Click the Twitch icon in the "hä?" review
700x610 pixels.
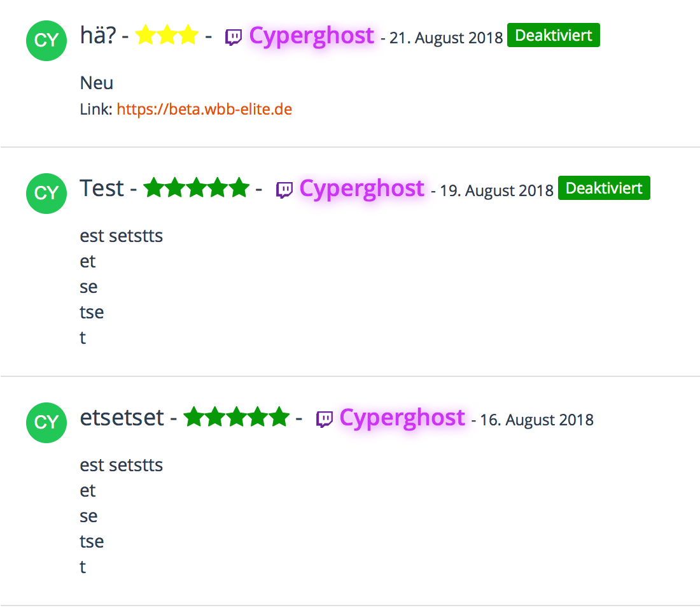click(234, 38)
